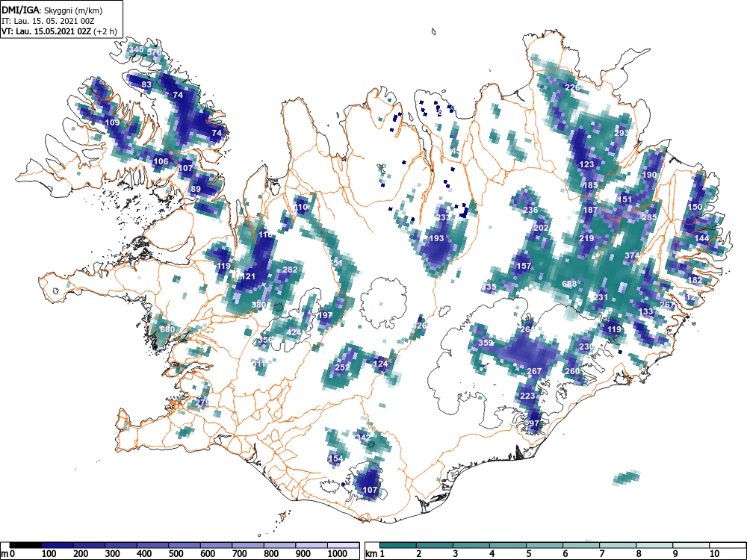Click the '182' visibility value
Viewport: 747px width, 560px height.
695,280
